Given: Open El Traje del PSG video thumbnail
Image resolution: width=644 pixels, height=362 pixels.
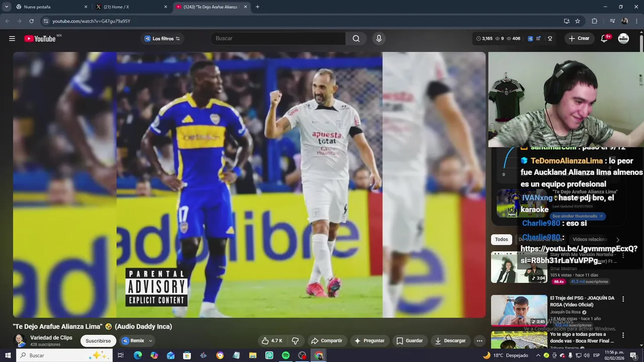Looking at the screenshot, I should click(519, 311).
